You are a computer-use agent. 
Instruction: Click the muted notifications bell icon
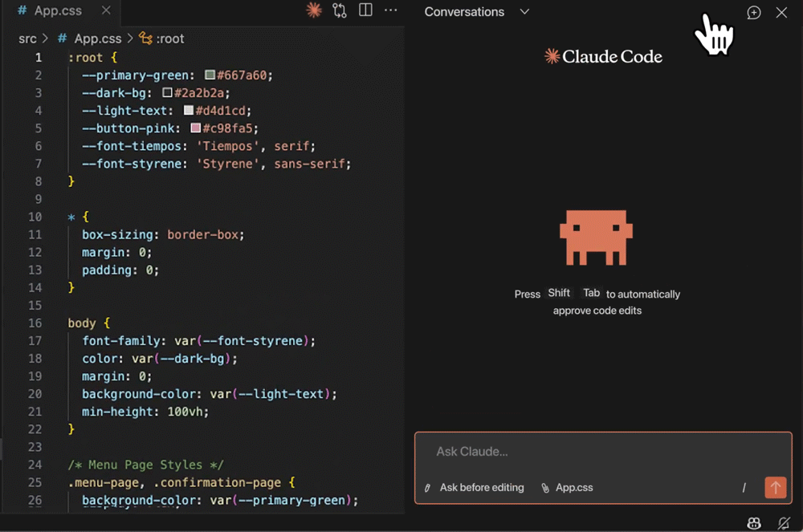784,523
